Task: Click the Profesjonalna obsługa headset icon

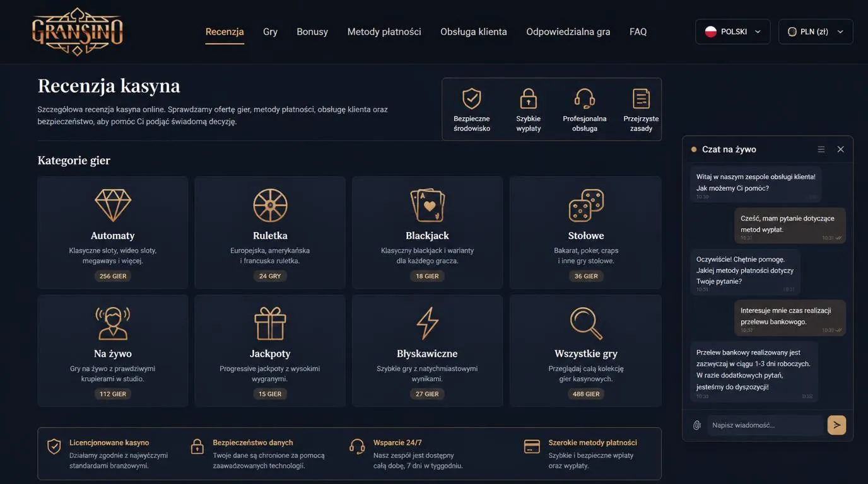Action: 585,98
